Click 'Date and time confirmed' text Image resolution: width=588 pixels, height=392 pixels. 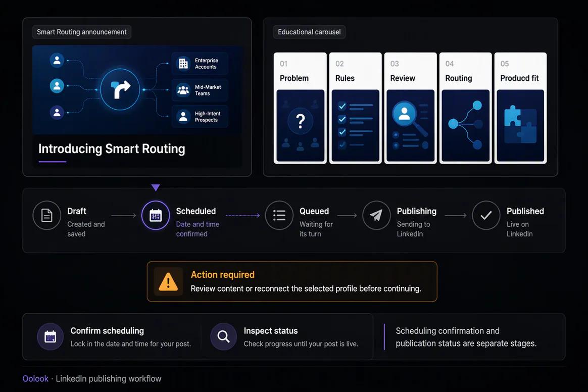198,229
